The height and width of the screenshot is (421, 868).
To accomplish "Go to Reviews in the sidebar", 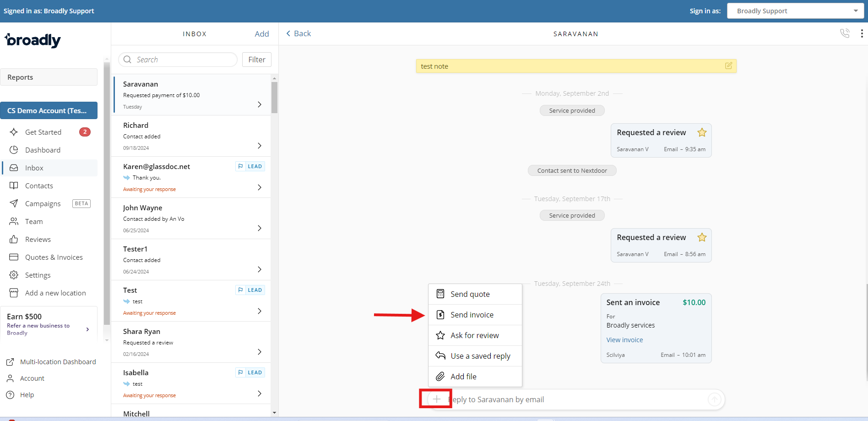I will point(38,239).
